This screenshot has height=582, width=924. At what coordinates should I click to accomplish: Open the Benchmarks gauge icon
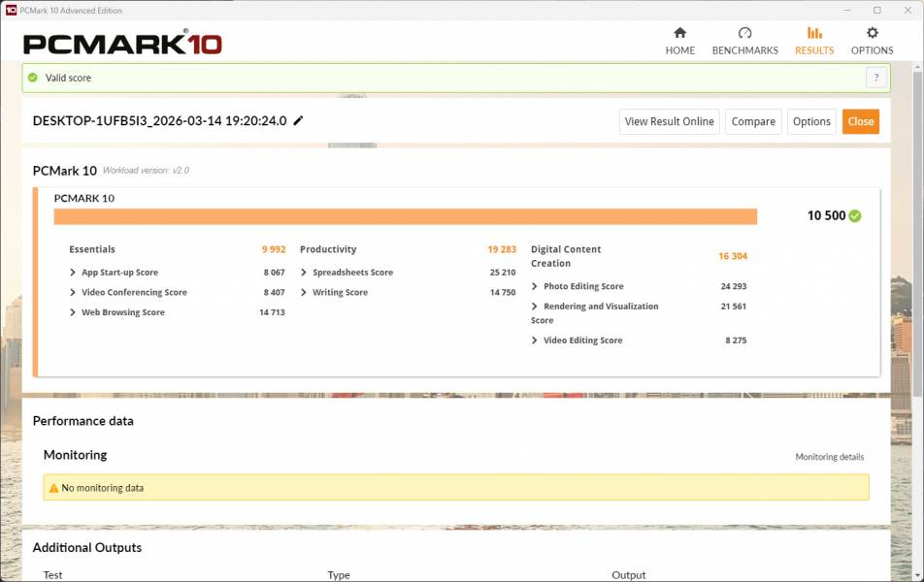744,33
